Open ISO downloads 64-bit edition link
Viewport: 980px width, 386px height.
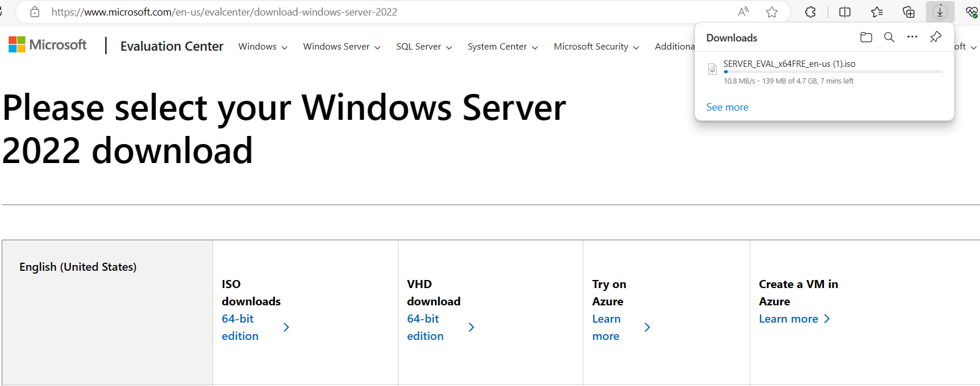tap(240, 327)
